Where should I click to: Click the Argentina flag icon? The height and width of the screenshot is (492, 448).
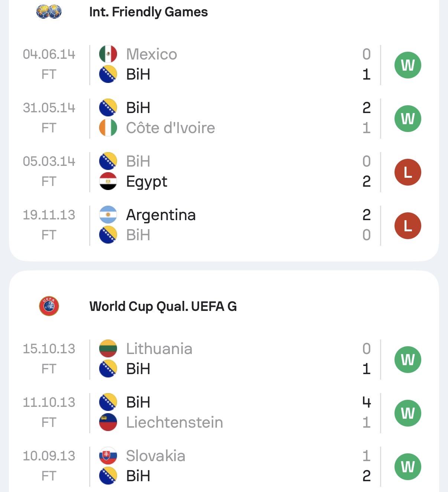(x=108, y=215)
